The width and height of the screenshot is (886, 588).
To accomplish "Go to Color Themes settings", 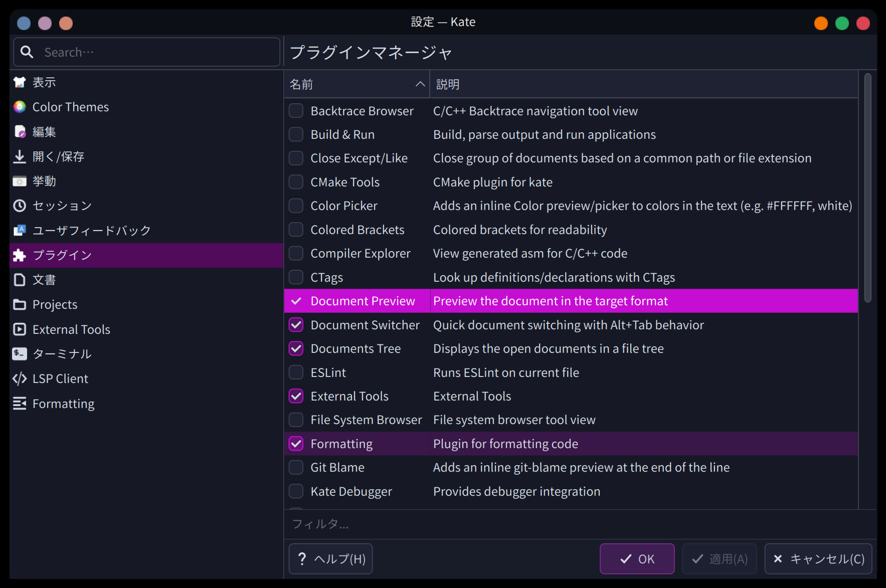I will [x=146, y=107].
